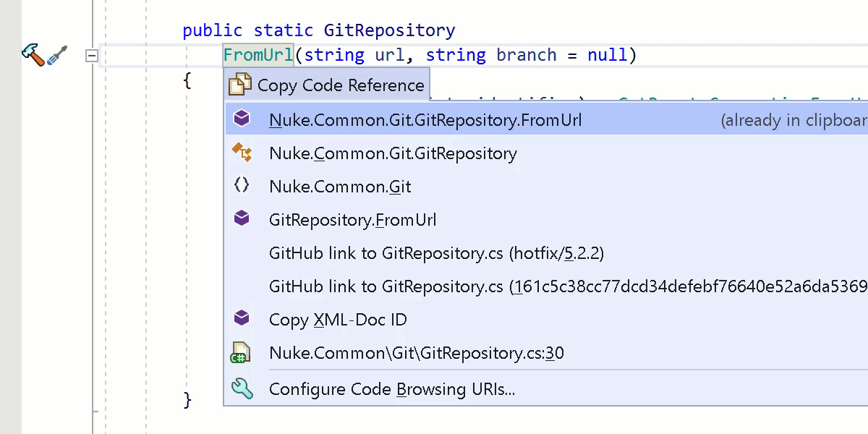868x434 pixels.
Task: Choose GitHub link to GitRepository.cs hotfix/5.2.2
Action: [x=435, y=253]
